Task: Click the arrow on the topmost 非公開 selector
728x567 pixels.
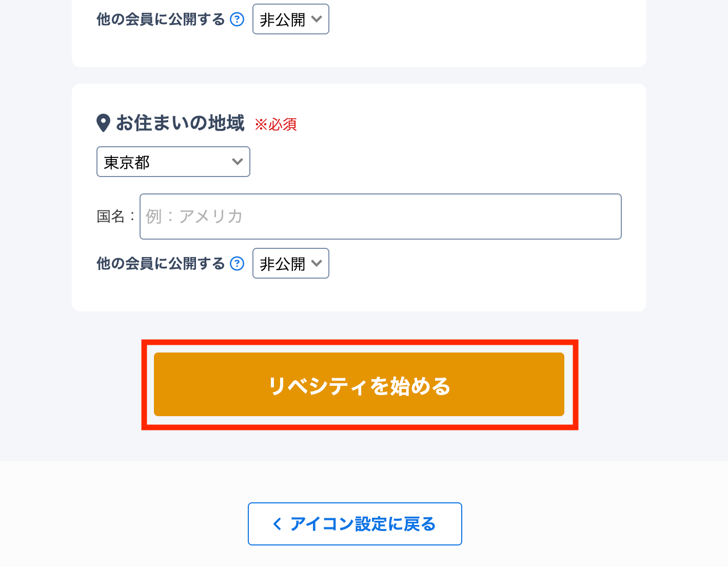Action: click(317, 19)
